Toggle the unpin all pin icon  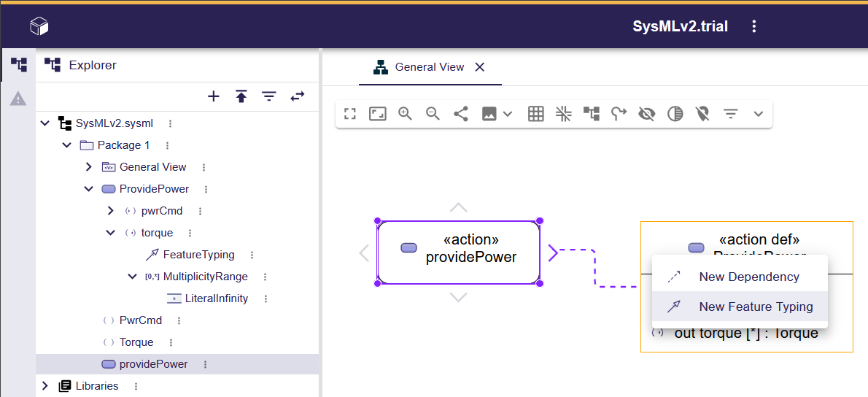coord(702,114)
